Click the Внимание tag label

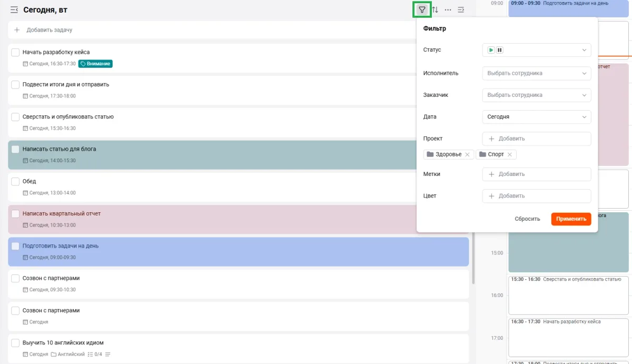click(x=96, y=64)
